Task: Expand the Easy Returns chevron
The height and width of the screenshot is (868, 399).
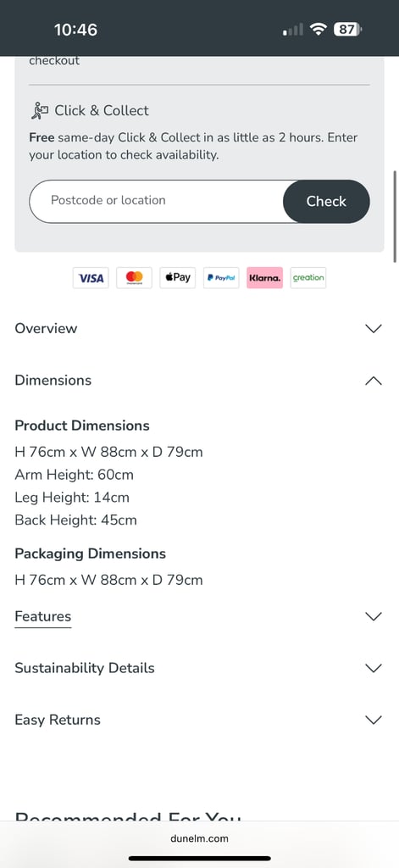Action: (x=374, y=720)
